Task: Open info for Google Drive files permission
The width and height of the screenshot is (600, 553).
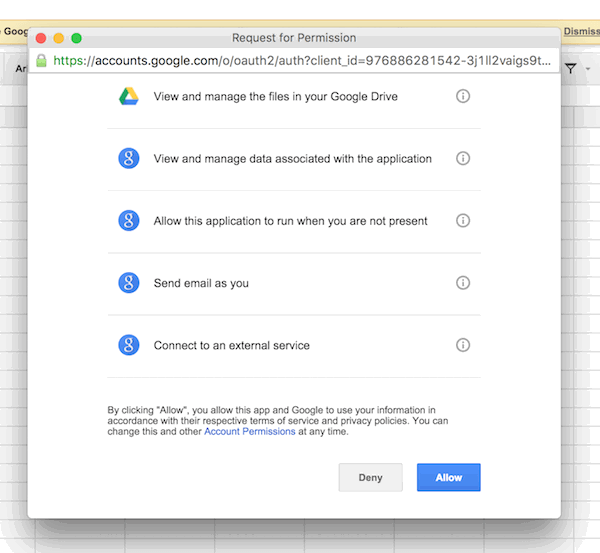Action: click(463, 96)
